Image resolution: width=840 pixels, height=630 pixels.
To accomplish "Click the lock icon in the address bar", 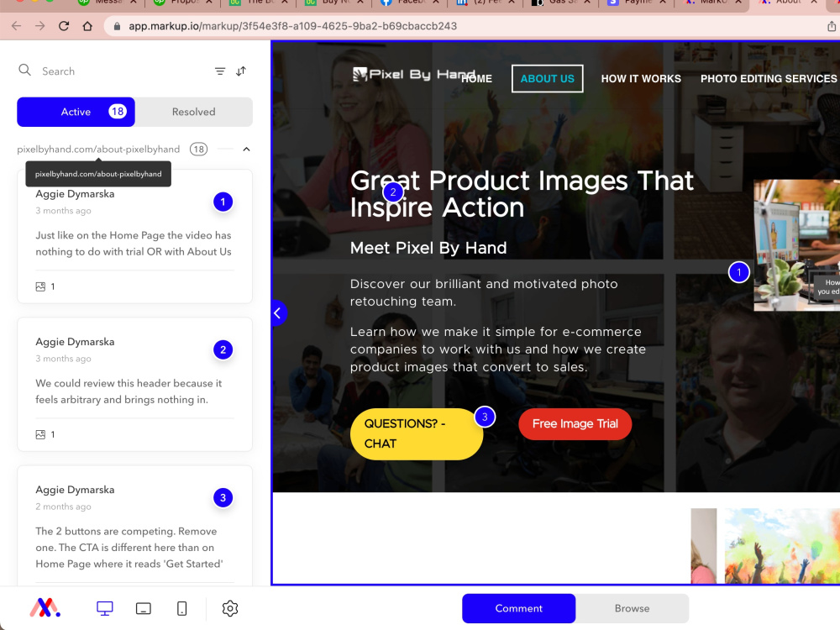I will (117, 26).
